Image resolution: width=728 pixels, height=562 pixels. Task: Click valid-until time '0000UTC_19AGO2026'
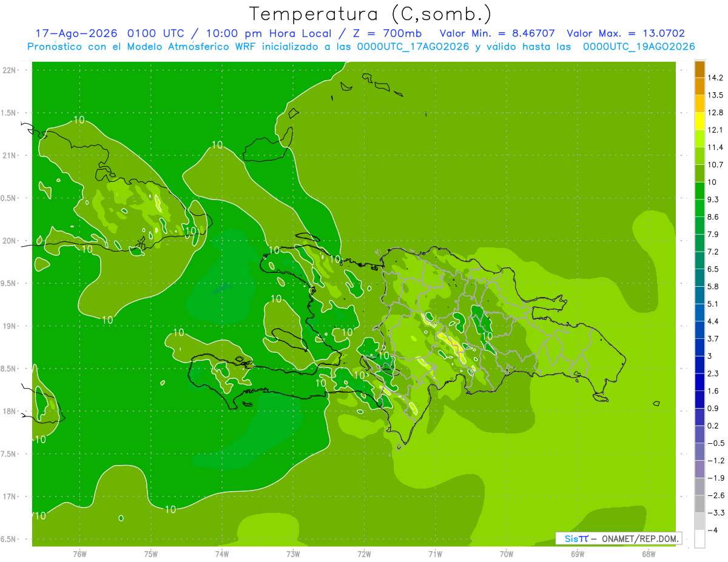point(639,47)
